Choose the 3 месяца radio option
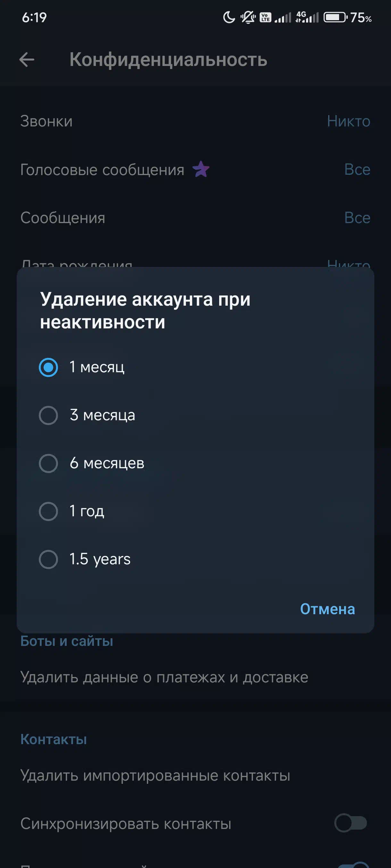The width and height of the screenshot is (391, 868). 48,415
